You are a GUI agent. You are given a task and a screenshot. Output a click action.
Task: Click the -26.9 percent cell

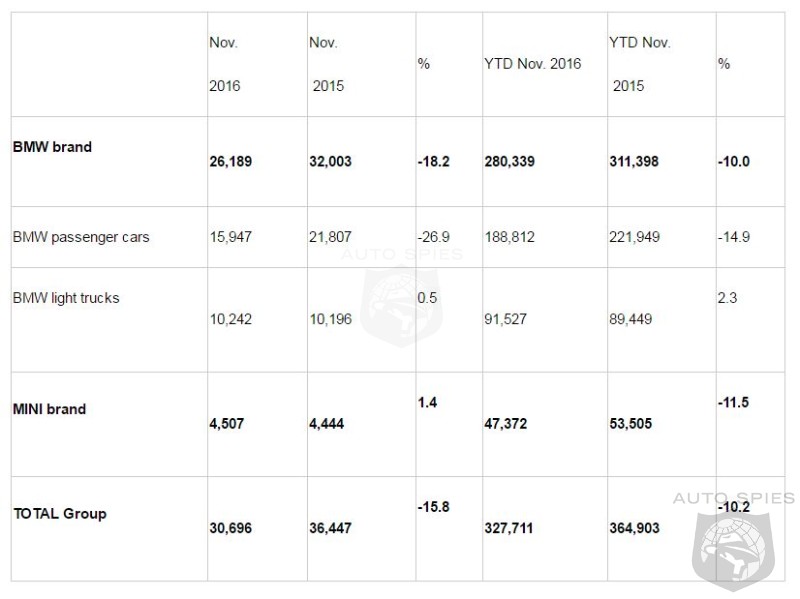click(434, 237)
